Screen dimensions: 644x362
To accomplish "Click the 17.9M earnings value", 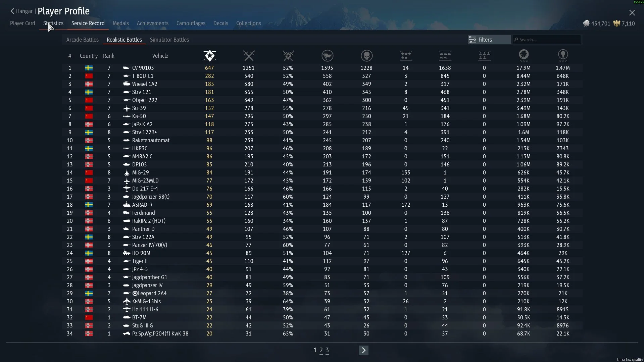I will 524,68.
